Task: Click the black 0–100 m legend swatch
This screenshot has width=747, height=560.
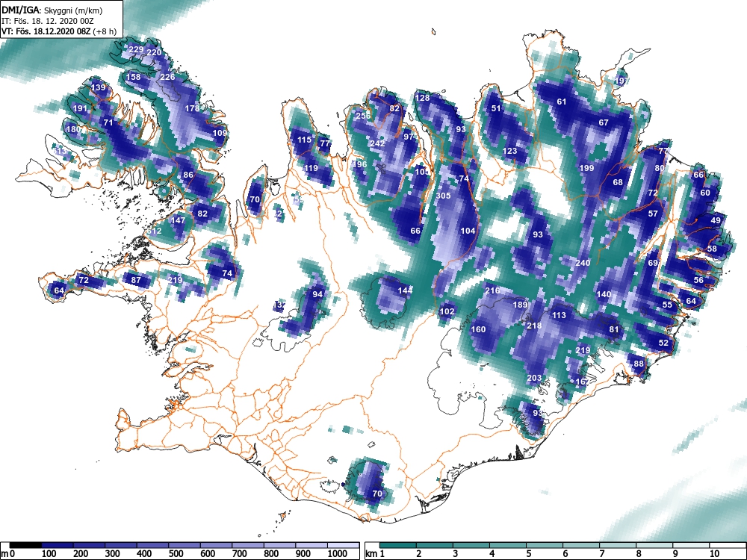Action: click(x=25, y=545)
